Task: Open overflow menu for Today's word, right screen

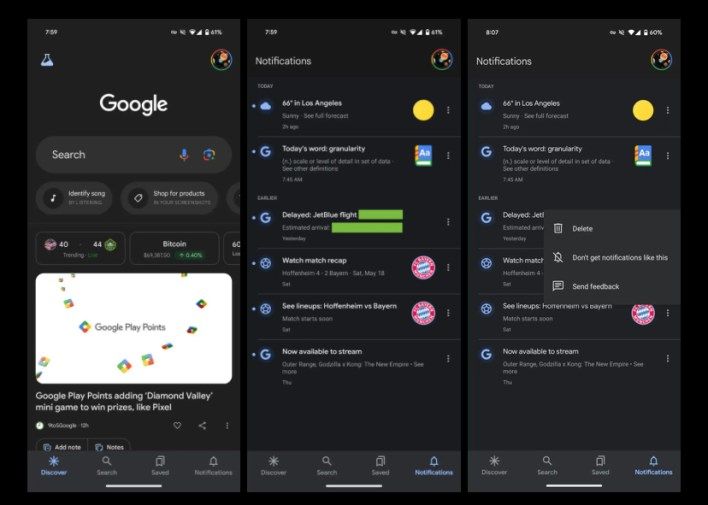Action: pyautogui.click(x=668, y=155)
